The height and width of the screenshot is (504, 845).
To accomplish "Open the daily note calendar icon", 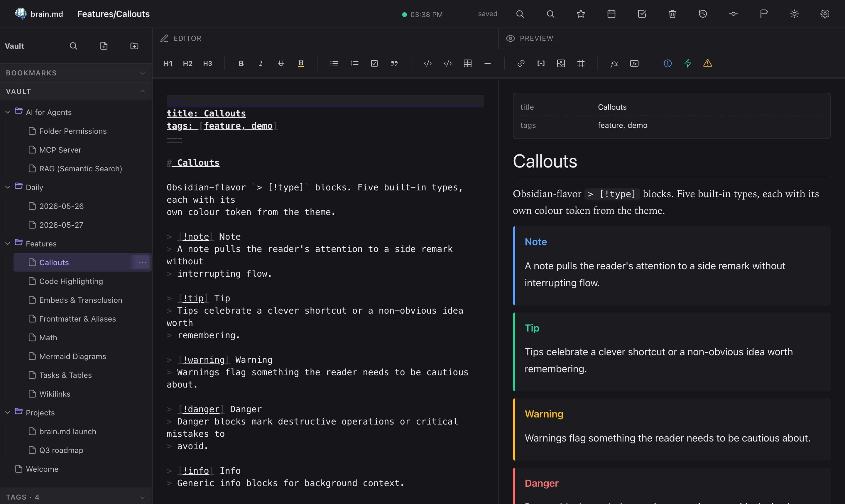I will [611, 14].
